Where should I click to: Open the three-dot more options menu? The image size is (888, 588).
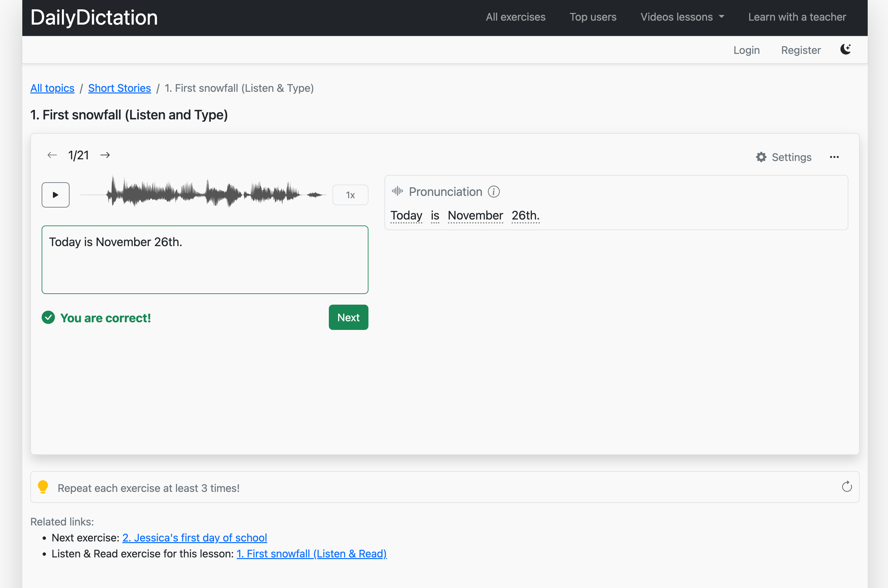pos(834,157)
